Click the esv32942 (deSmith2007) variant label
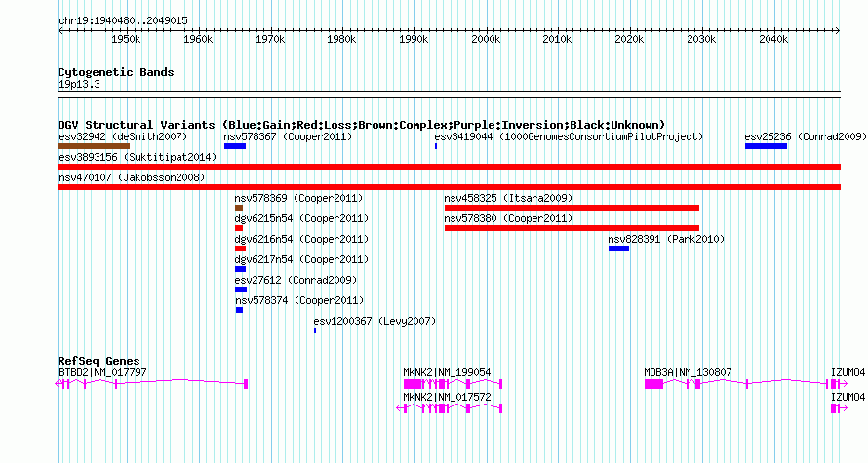This screenshot has height=463, width=868. pyautogui.click(x=123, y=137)
